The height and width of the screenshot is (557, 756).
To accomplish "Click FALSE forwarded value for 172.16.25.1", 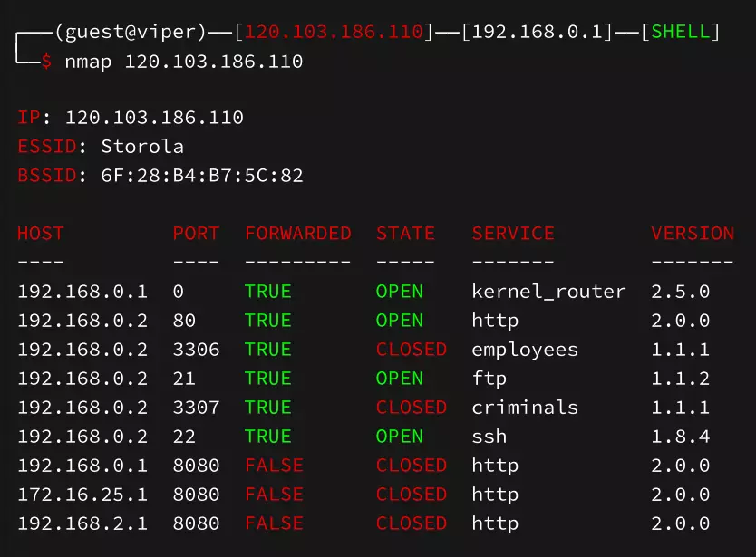I will coord(275,495).
